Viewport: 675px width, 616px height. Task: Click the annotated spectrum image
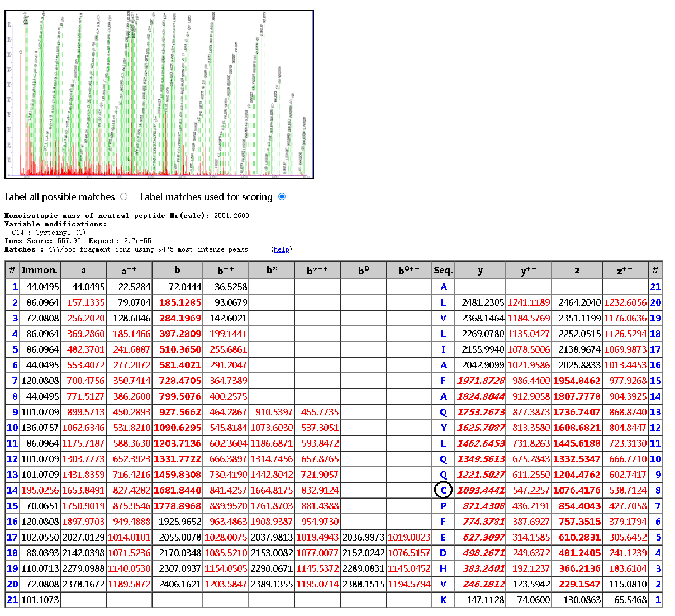tap(159, 94)
